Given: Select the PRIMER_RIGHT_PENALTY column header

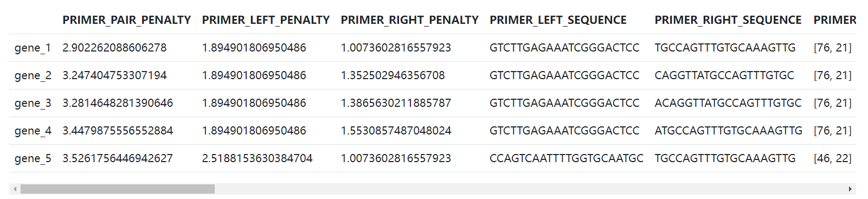Looking at the screenshot, I should click(x=409, y=20).
